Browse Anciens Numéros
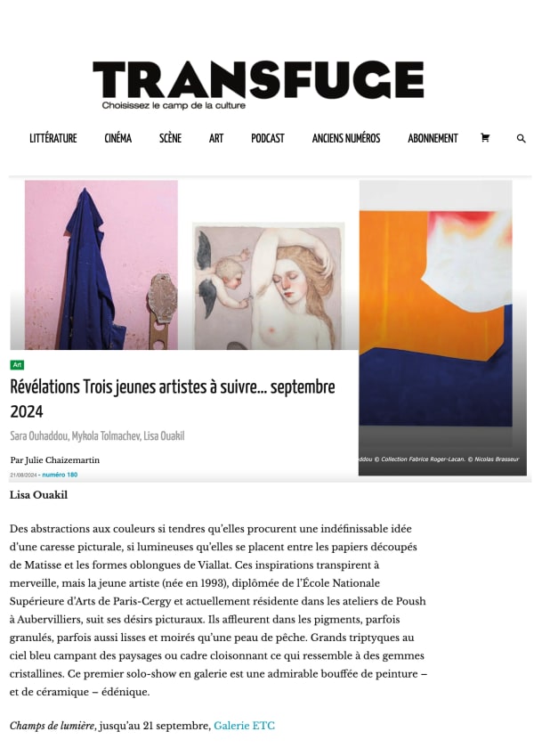534x756 pixels. tap(346, 138)
